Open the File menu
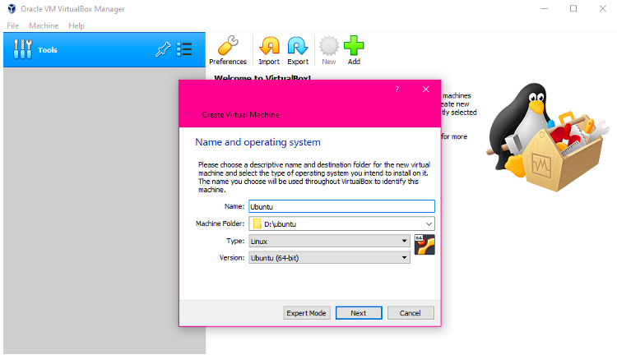Viewport: 617px width, 364px height. coord(13,25)
